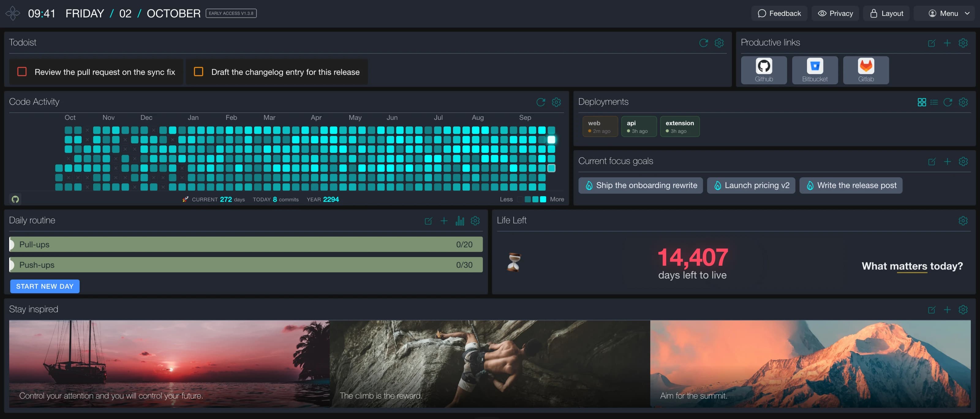Add a new productive link

(947, 43)
